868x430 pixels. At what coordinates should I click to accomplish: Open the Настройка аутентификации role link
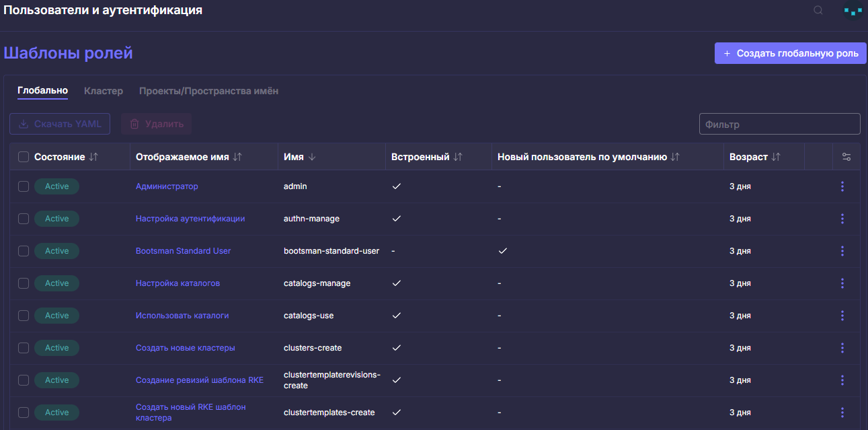tap(190, 219)
